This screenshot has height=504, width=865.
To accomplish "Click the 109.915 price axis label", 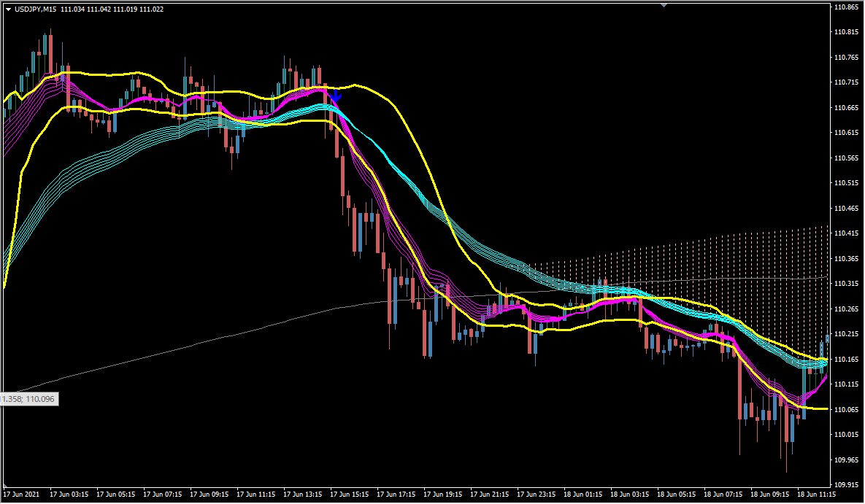I will (x=846, y=485).
